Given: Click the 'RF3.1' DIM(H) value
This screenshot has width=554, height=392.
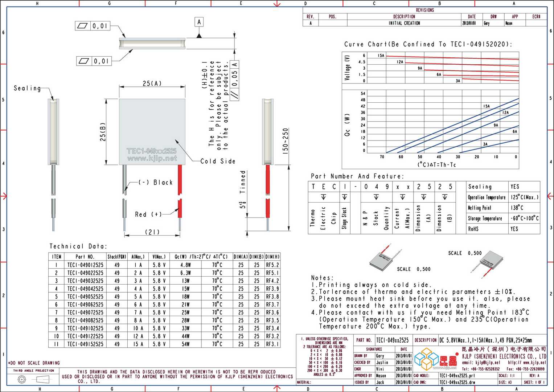Looking at the screenshot, I should point(272,344).
